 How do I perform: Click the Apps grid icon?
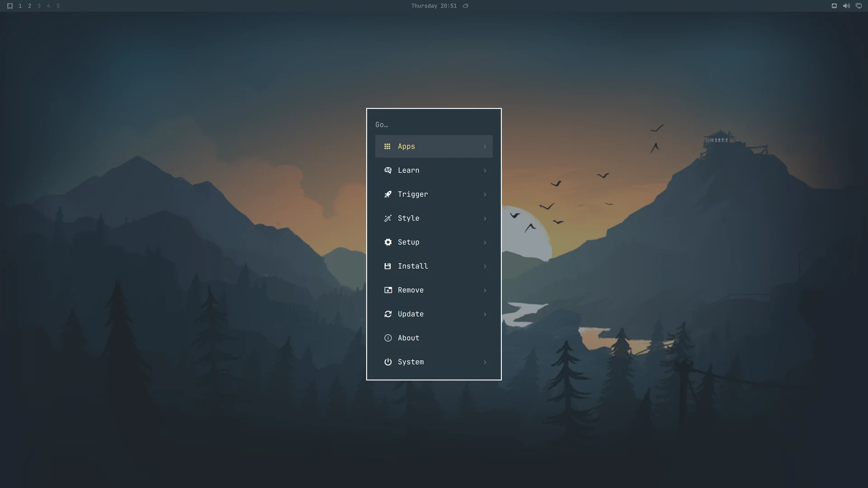[x=387, y=146]
